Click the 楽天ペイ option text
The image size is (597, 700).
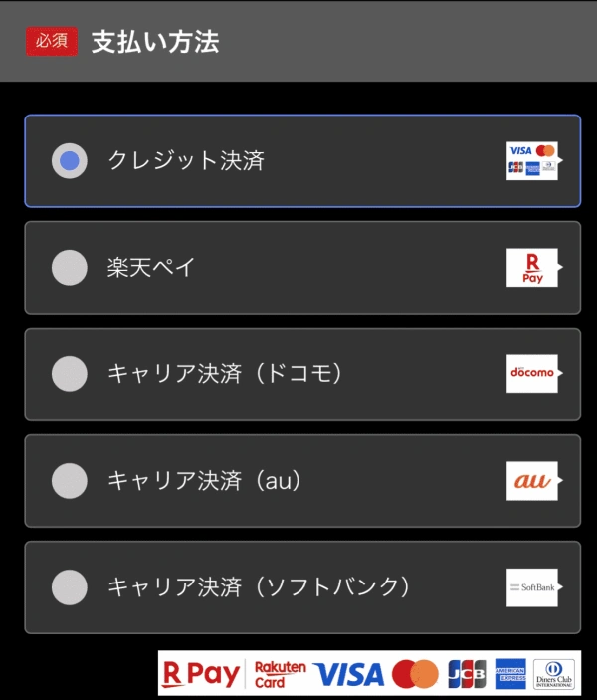152,268
